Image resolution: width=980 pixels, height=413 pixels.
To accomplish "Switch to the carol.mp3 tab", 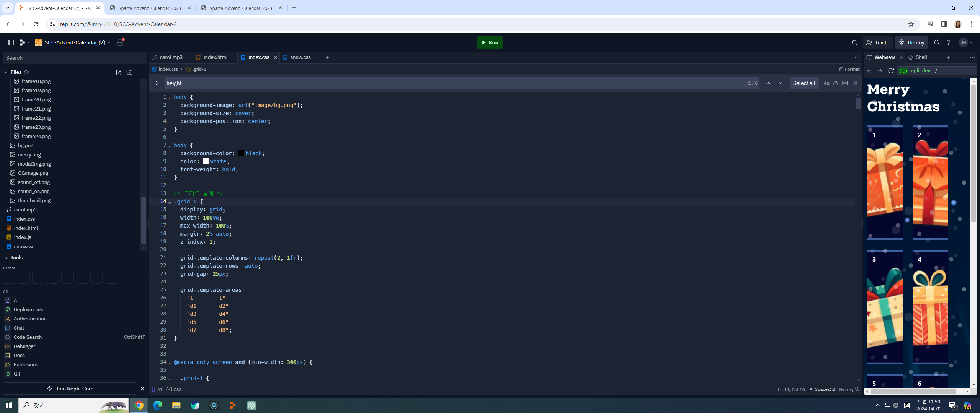I will point(170,57).
